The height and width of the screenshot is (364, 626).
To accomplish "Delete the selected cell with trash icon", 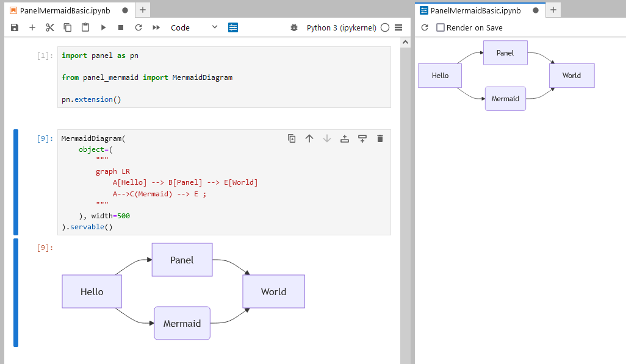I will point(380,138).
